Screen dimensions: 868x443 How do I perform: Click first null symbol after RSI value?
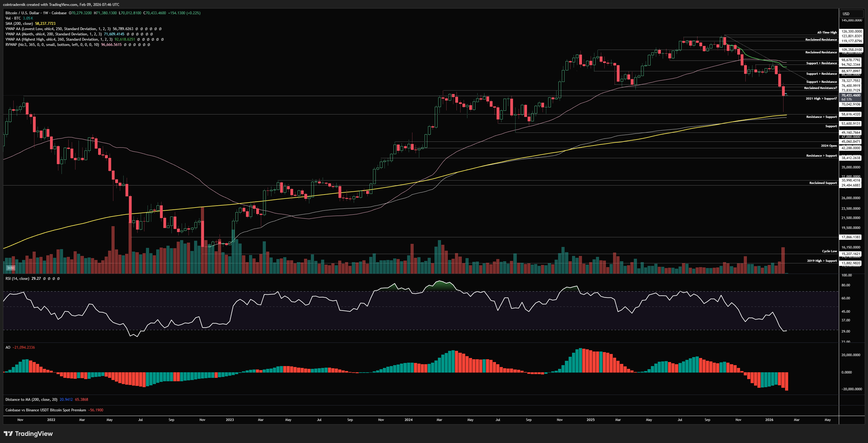click(x=44, y=279)
